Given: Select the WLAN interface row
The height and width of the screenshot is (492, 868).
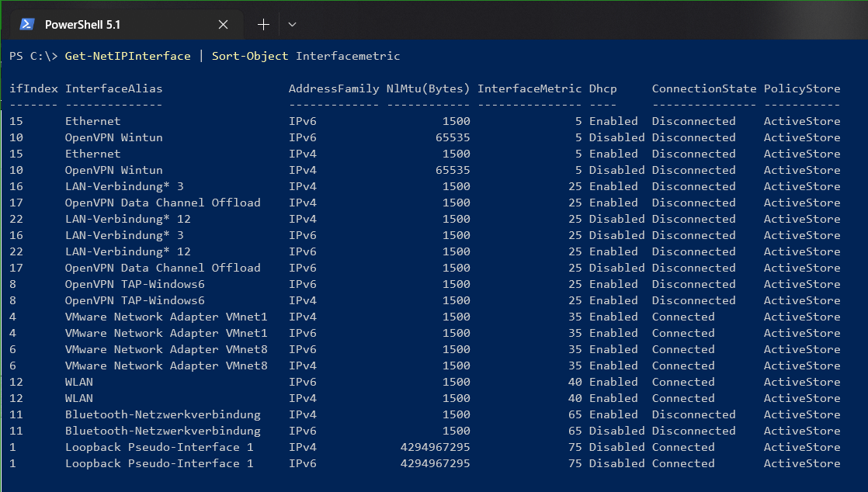Looking at the screenshot, I should pos(77,382).
